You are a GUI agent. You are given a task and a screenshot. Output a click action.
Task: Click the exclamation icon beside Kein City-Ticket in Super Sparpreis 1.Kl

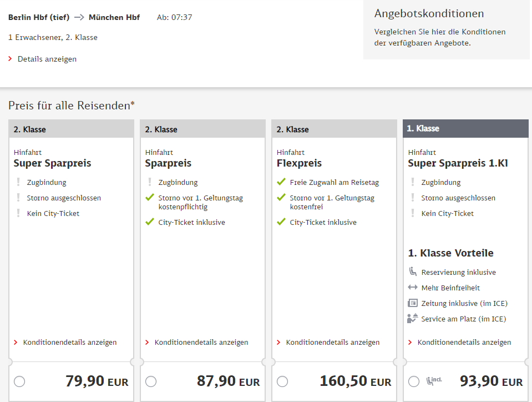(x=413, y=213)
